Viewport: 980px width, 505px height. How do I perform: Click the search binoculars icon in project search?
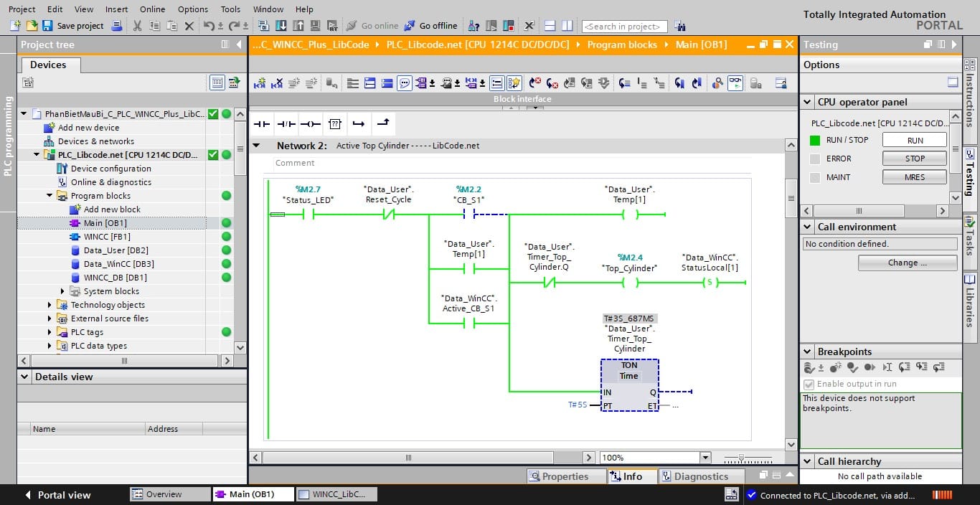click(x=679, y=26)
